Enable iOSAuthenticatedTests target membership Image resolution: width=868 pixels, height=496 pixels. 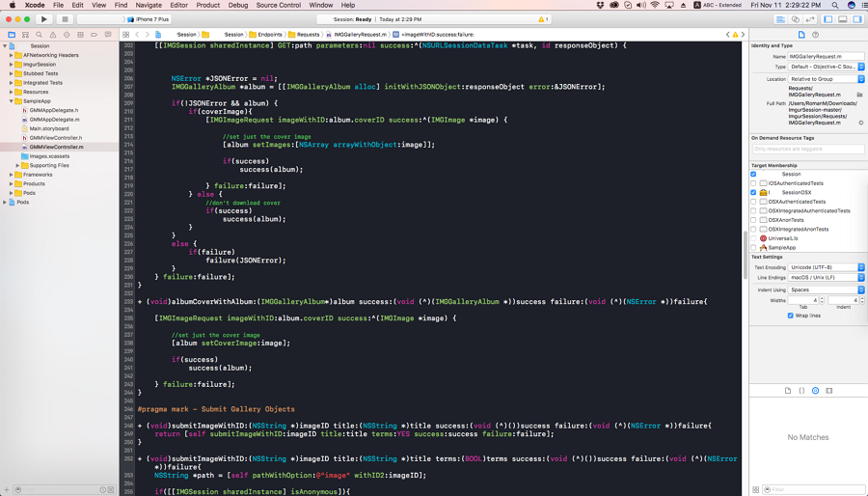coord(753,183)
